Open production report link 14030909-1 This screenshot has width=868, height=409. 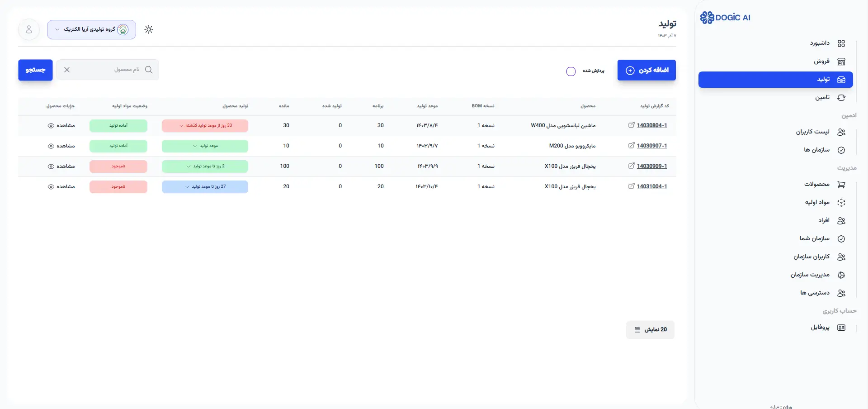click(651, 166)
